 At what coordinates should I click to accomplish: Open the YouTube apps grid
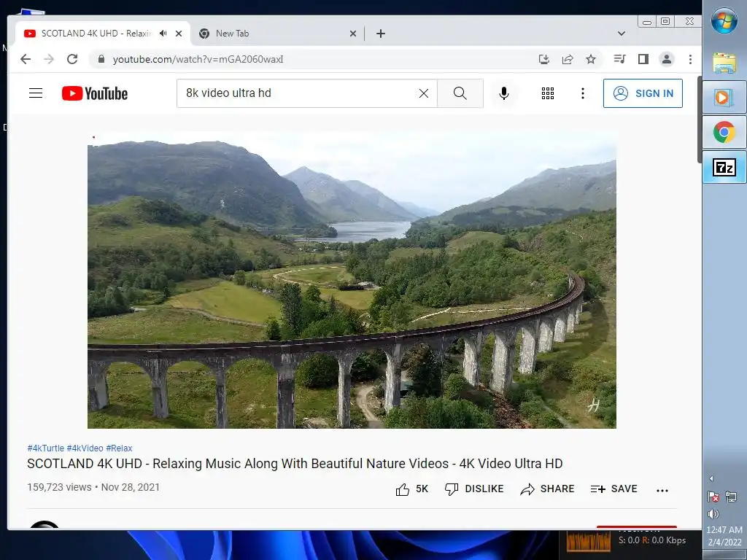tap(548, 93)
